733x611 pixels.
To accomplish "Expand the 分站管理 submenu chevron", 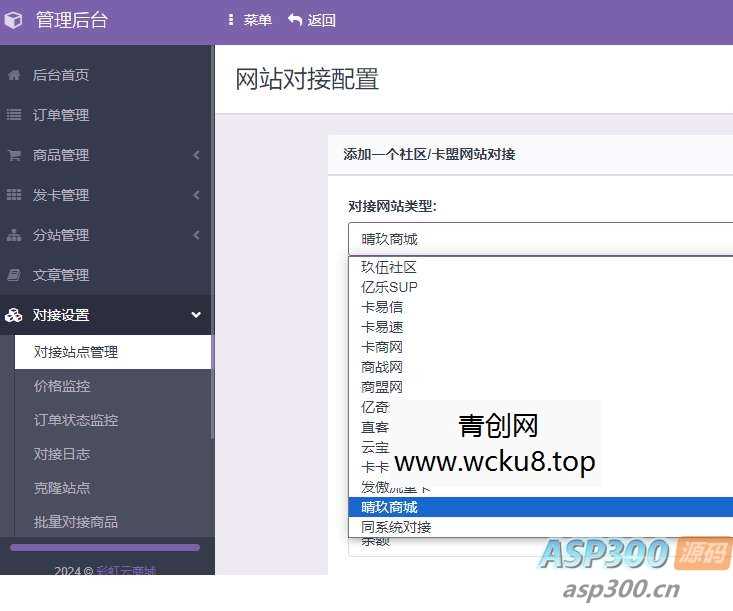I will [196, 235].
